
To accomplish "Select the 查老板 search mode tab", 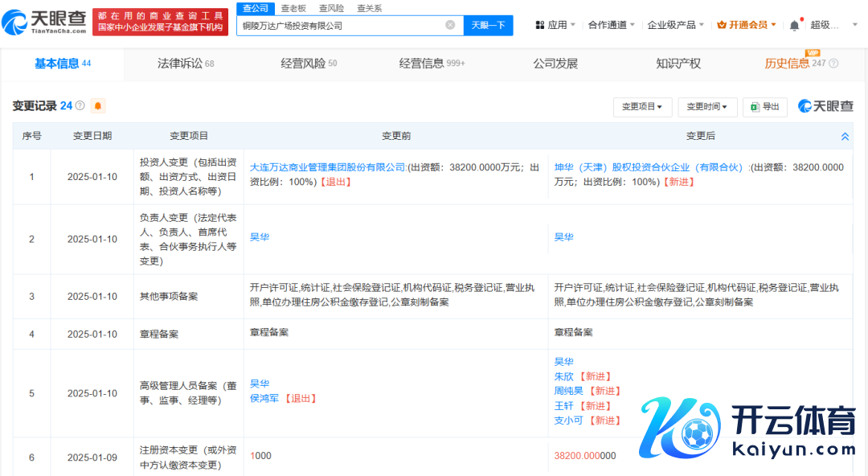I will click(293, 8).
